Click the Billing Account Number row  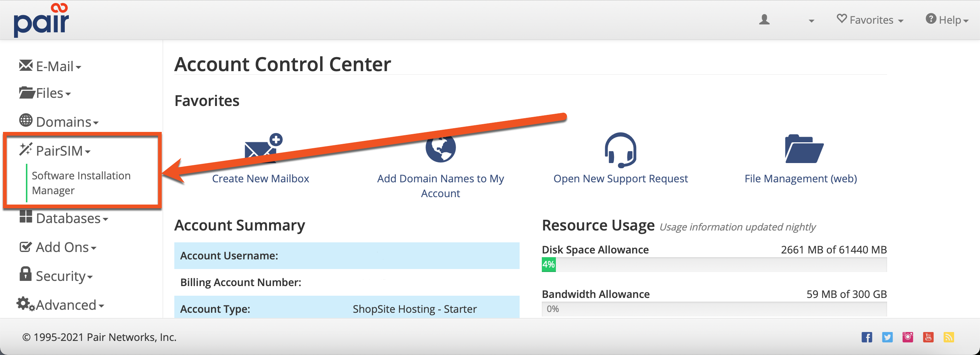pyautogui.click(x=346, y=282)
